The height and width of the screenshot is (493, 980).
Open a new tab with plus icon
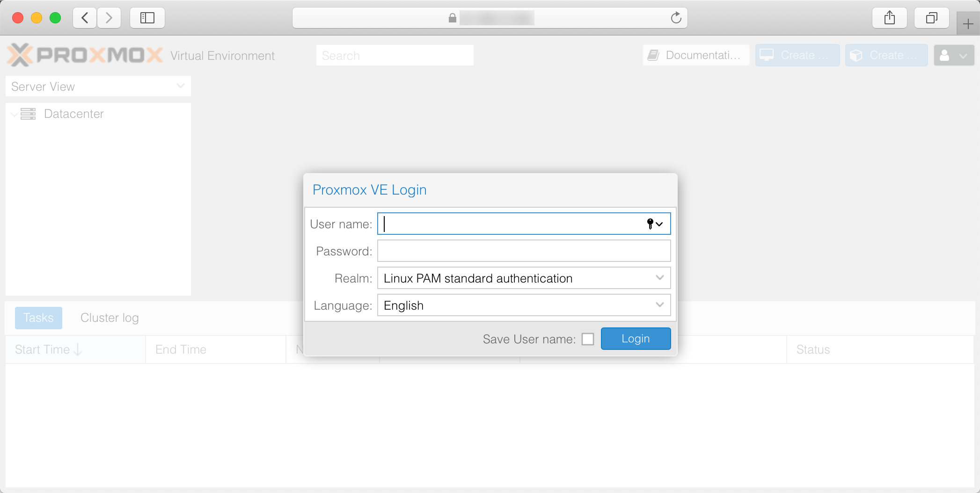pyautogui.click(x=968, y=23)
